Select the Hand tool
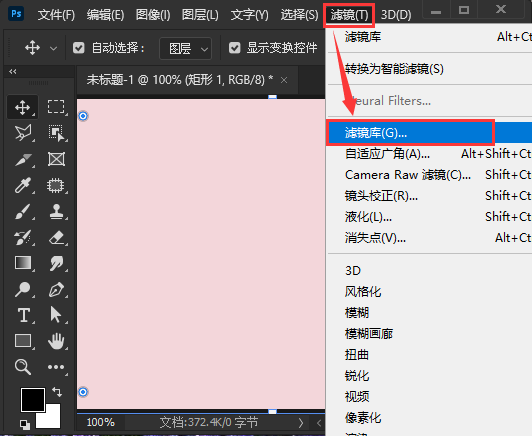 [x=56, y=341]
